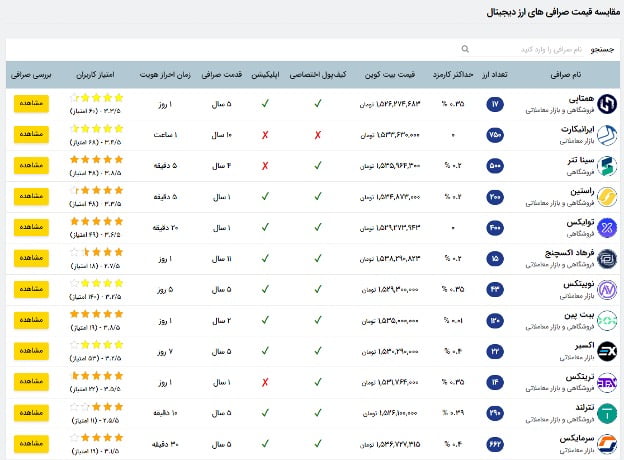
Task: Click the مشاهده button for توایکس
Action: coord(31,227)
